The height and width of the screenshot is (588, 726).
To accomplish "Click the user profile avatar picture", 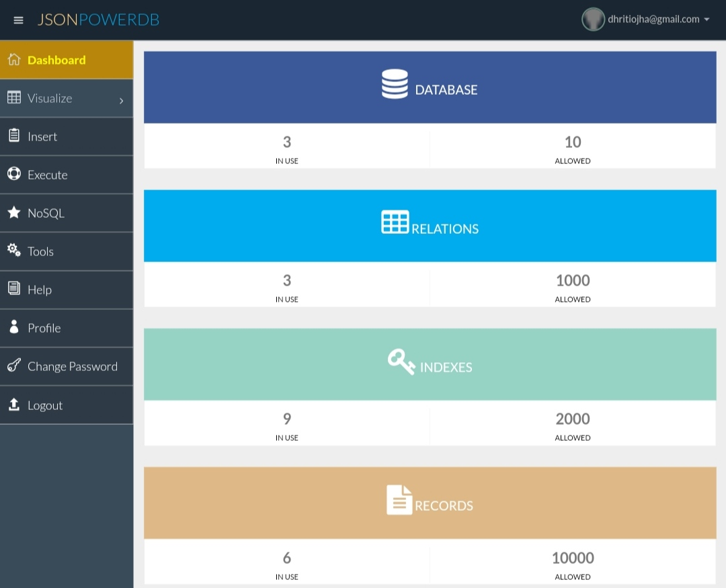I will pos(593,19).
